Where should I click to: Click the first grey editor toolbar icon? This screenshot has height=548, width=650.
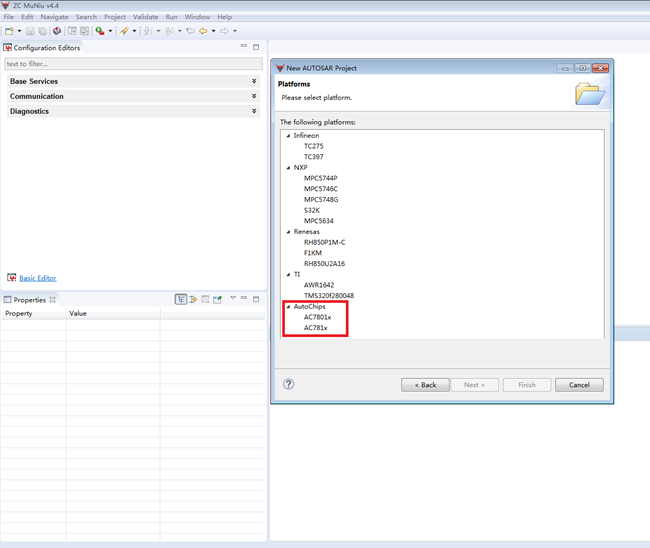coord(72,31)
